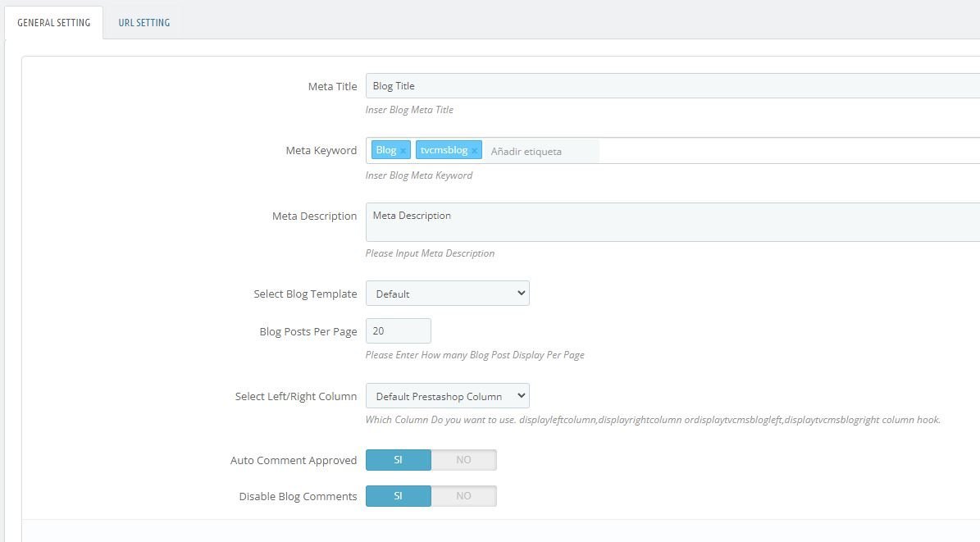The width and height of the screenshot is (980, 542).
Task: Click the Meta Title input field
Action: 672,85
